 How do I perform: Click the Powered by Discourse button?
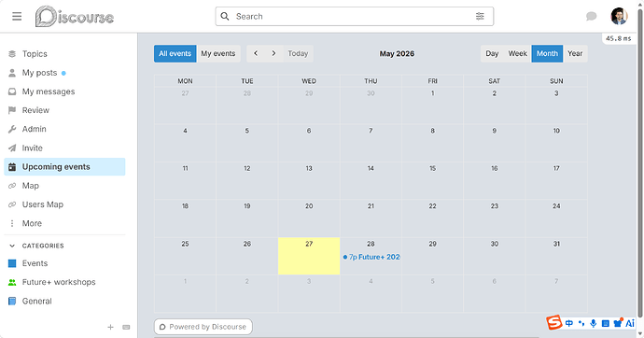203,327
